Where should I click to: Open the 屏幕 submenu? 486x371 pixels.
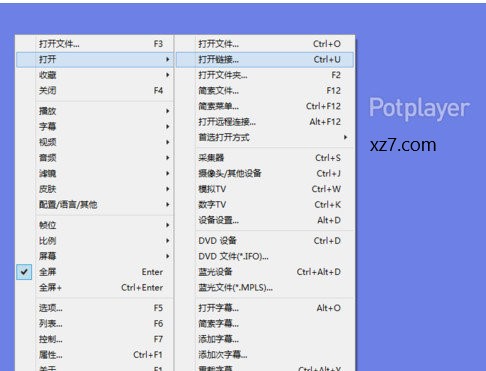(95, 256)
